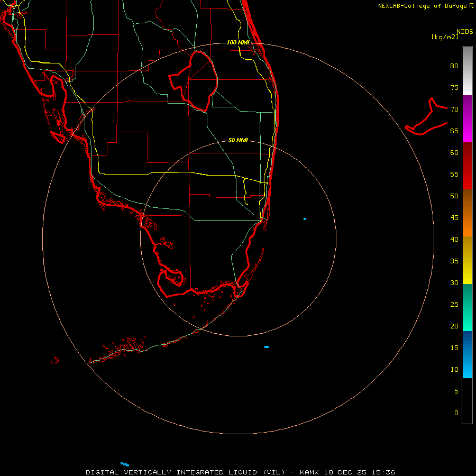Click the Lake Okeechobee outline
The width and height of the screenshot is (476, 476).
point(194,81)
